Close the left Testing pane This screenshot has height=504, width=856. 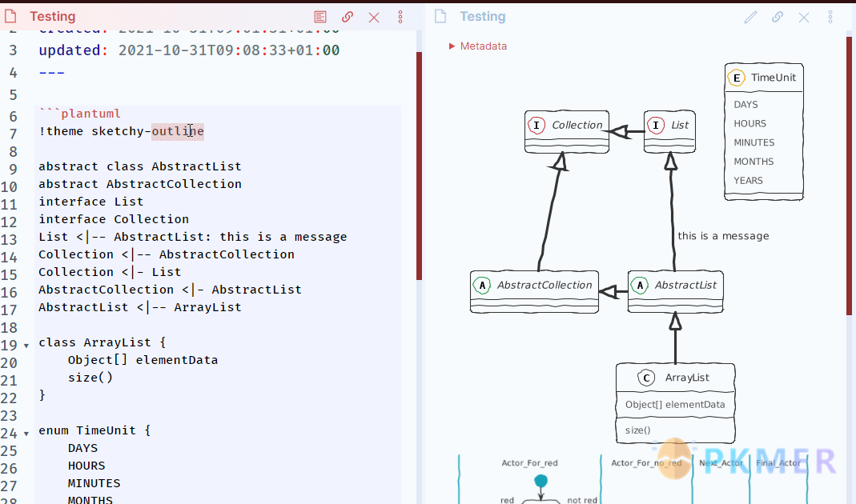(374, 18)
